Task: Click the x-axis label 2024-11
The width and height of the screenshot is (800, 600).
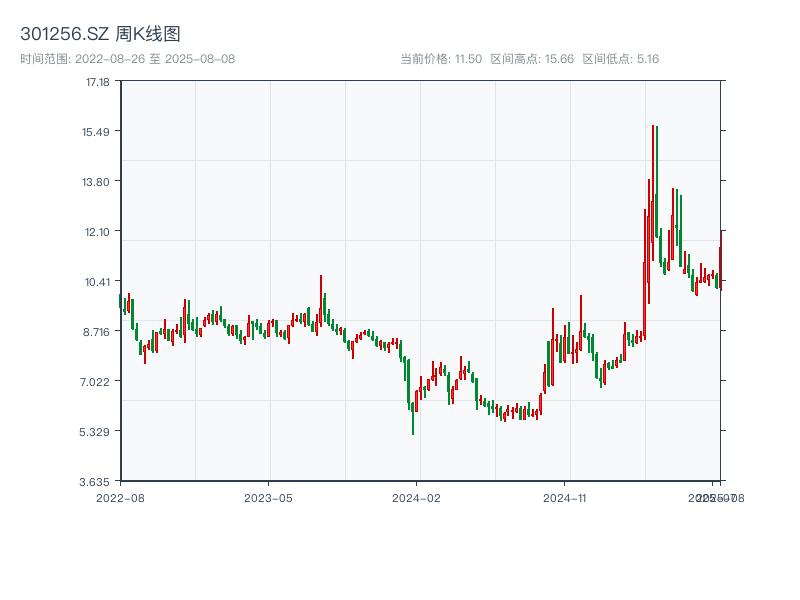Action: click(x=564, y=498)
